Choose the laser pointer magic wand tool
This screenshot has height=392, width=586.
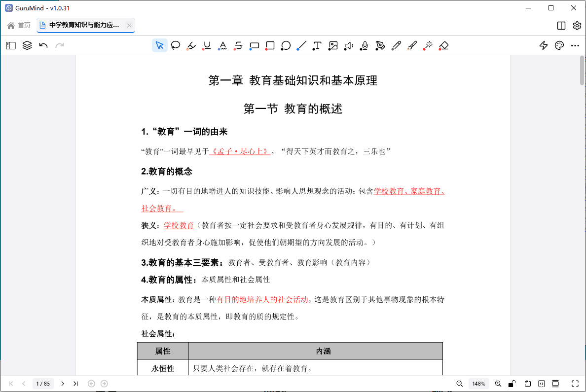click(x=428, y=46)
